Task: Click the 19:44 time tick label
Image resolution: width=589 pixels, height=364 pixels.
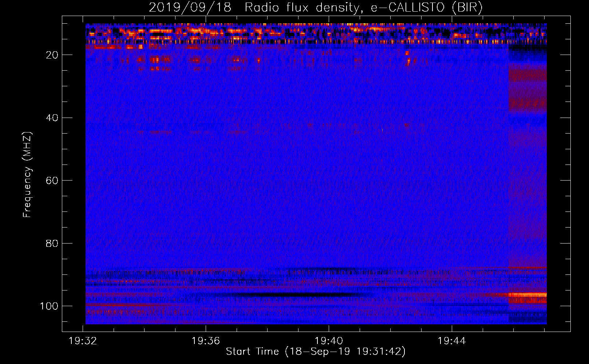Action: (452, 341)
